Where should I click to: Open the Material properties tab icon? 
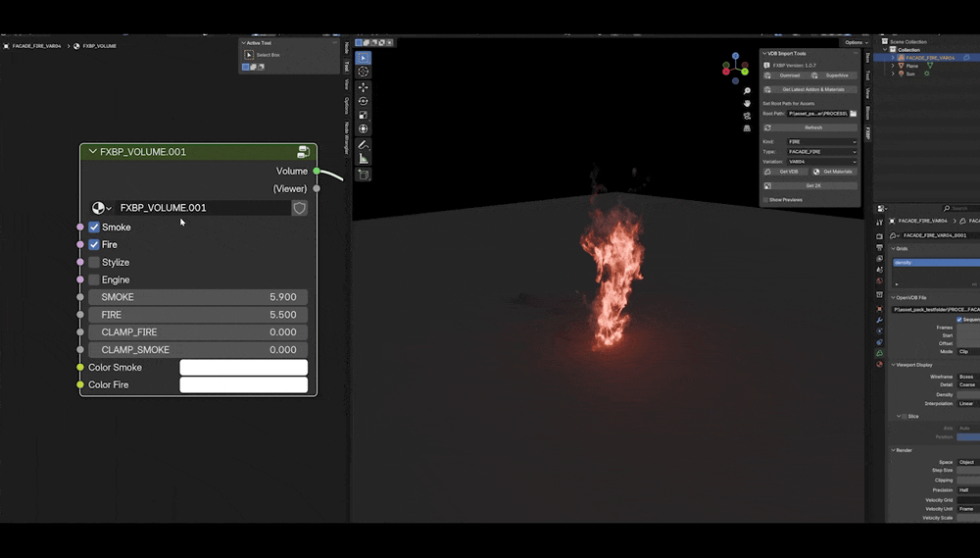coord(879,364)
